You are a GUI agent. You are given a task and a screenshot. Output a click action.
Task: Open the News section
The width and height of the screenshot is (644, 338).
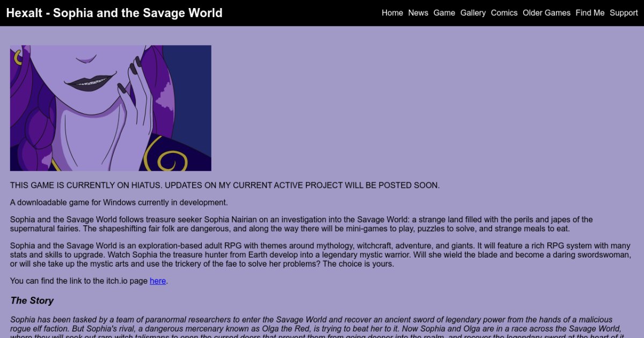pyautogui.click(x=418, y=13)
